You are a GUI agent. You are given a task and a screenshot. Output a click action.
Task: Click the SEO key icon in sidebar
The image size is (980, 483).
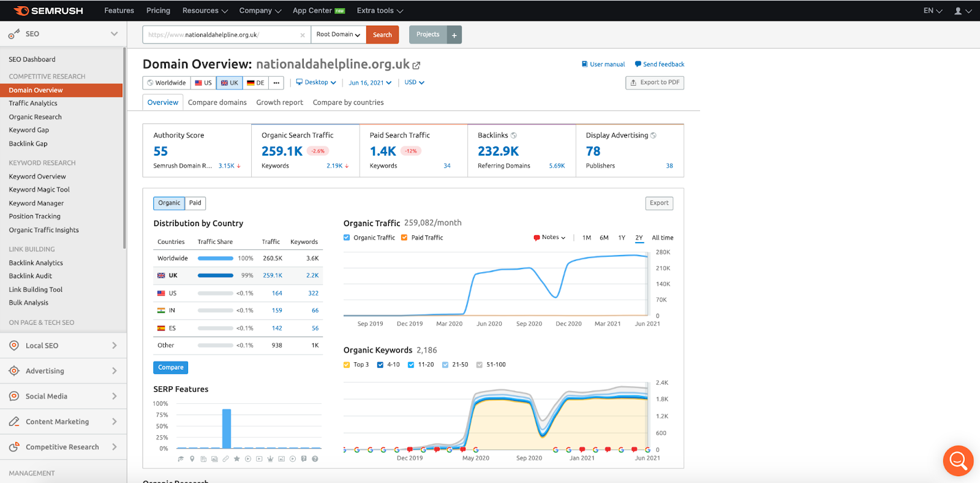pos(14,34)
